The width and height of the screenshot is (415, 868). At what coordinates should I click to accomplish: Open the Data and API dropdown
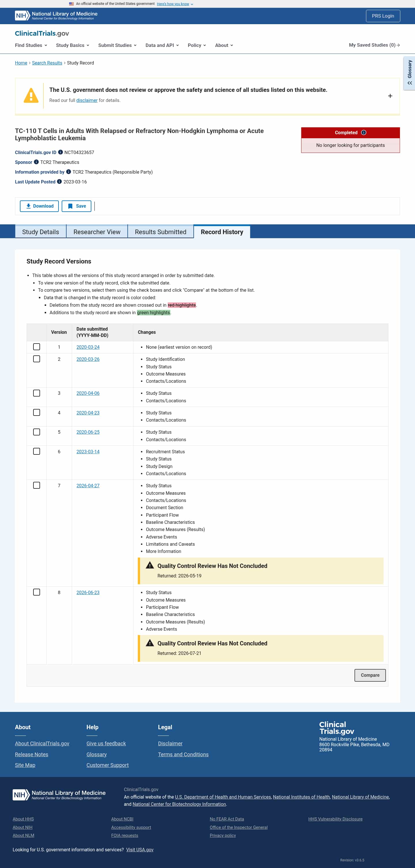(162, 45)
